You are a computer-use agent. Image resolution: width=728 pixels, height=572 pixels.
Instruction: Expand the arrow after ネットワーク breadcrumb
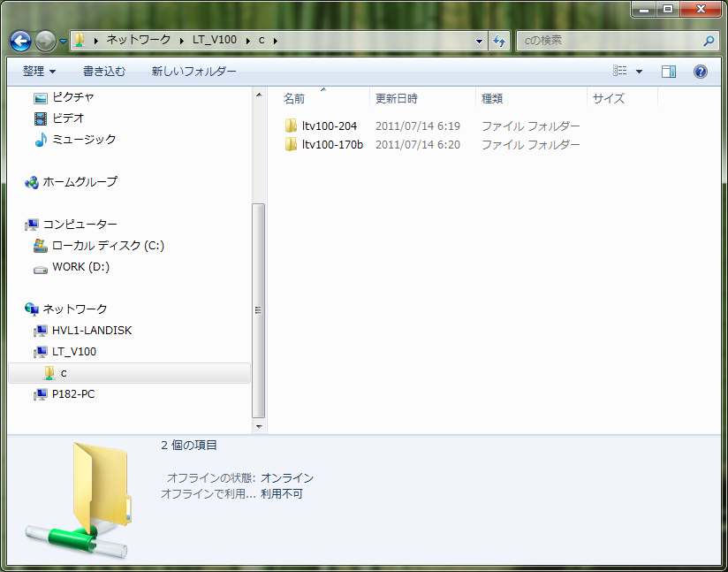click(182, 41)
